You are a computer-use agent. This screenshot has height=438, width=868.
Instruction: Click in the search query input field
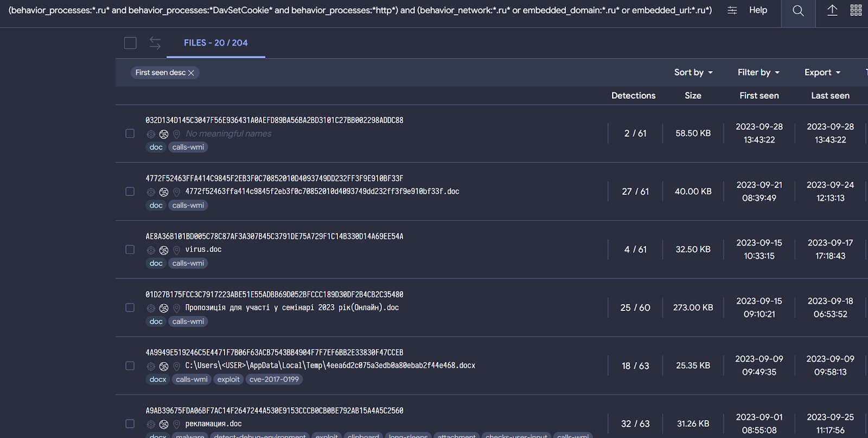pyautogui.click(x=358, y=10)
